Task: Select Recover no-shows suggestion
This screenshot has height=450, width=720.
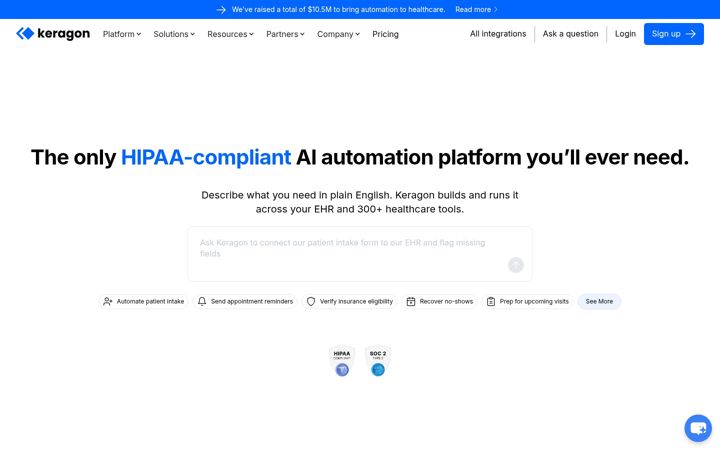Action: click(440, 302)
